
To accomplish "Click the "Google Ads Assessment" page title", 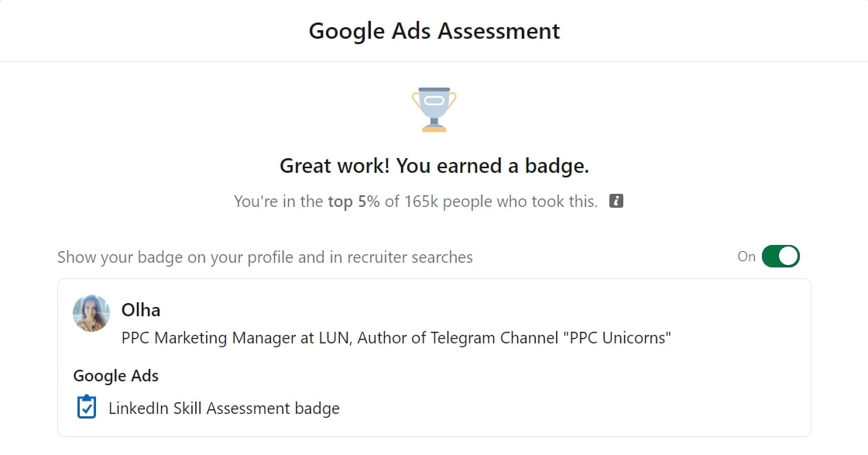I will [434, 31].
